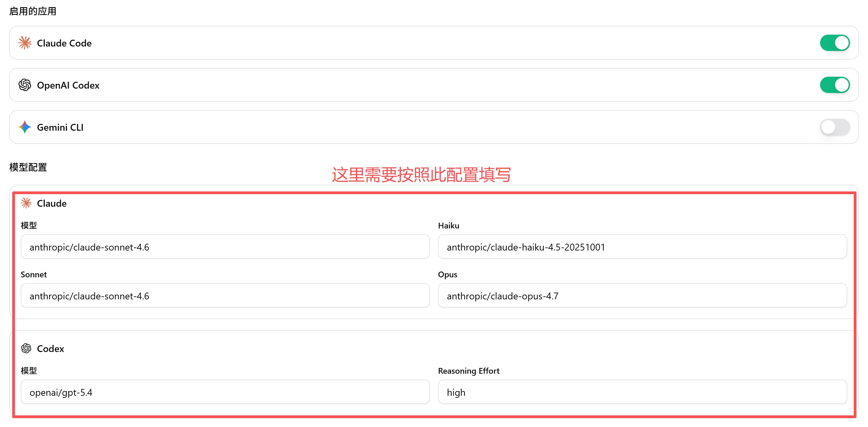The height and width of the screenshot is (427, 868).
Task: Click the Reasoning Effort label
Action: point(469,371)
